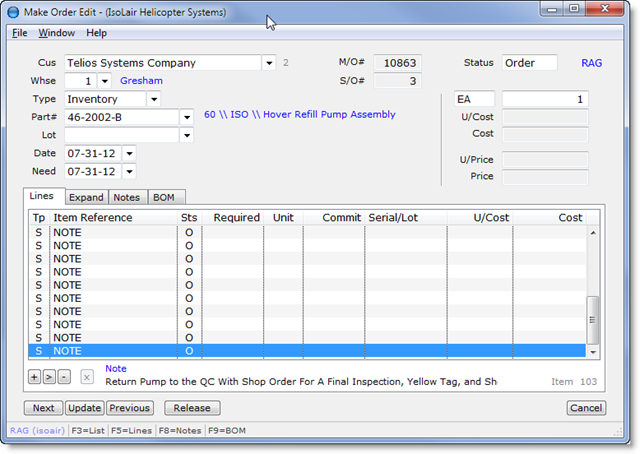
Task: Open the File menu
Action: (x=20, y=33)
